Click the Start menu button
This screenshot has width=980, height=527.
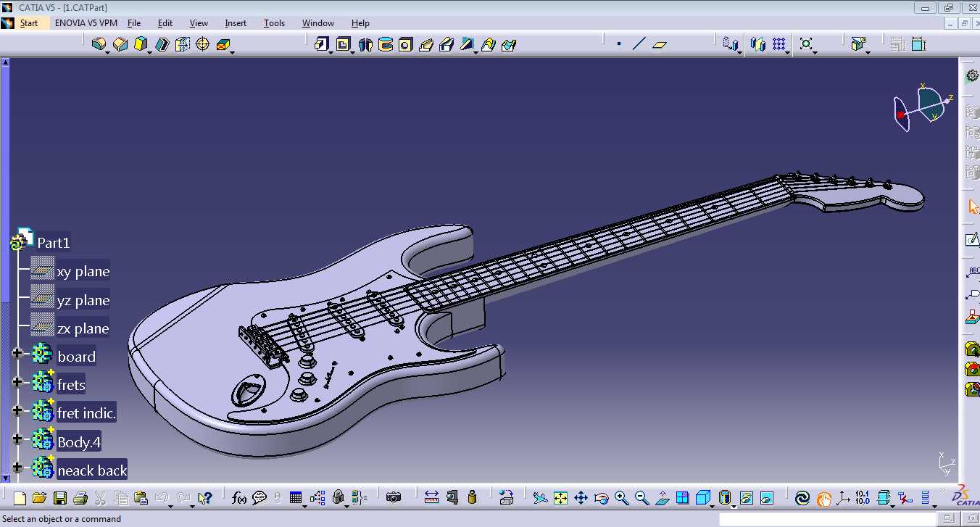click(20, 23)
